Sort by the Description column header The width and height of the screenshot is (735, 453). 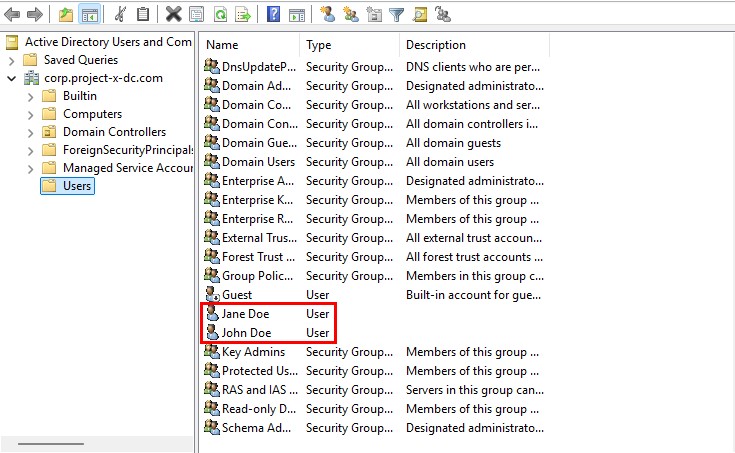(x=470, y=45)
